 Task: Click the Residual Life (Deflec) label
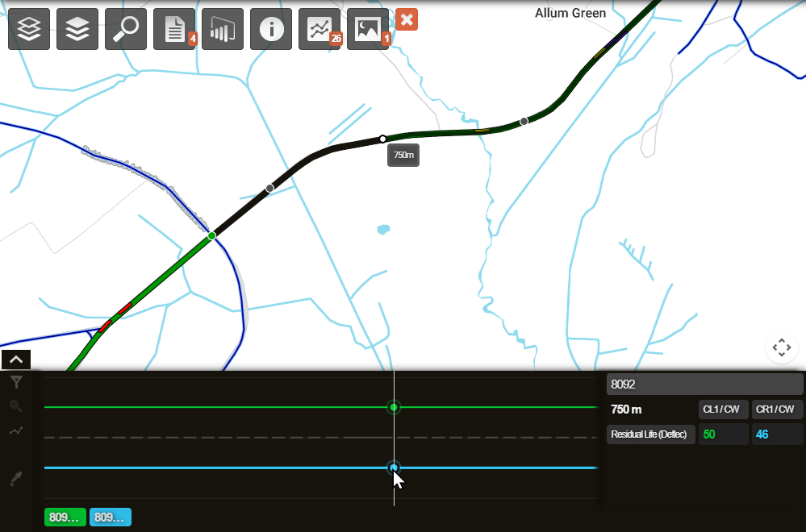coord(651,435)
